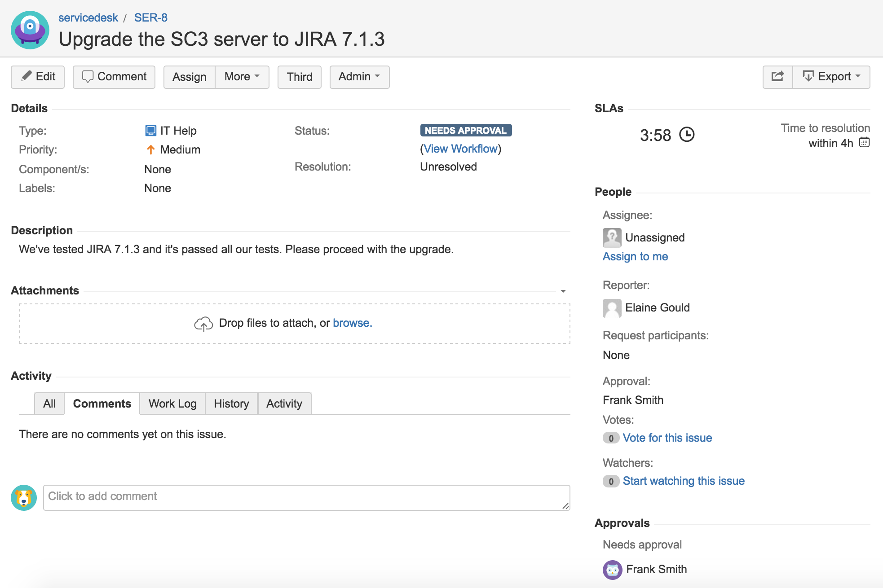Image resolution: width=883 pixels, height=588 pixels.
Task: Click Assign to me link
Action: pyautogui.click(x=635, y=256)
